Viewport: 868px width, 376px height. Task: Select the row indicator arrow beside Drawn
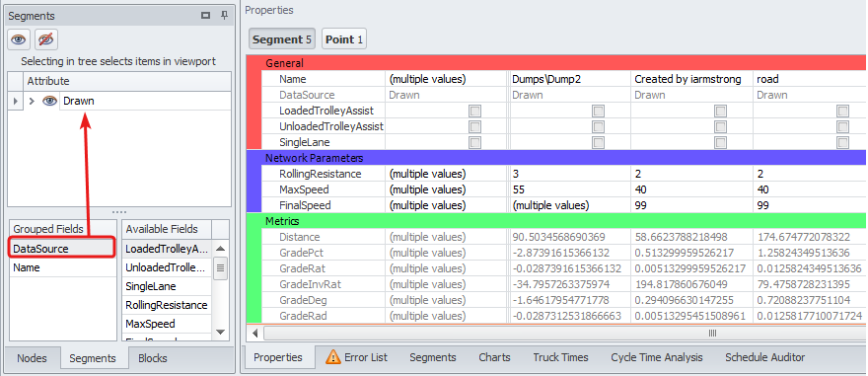(x=16, y=101)
